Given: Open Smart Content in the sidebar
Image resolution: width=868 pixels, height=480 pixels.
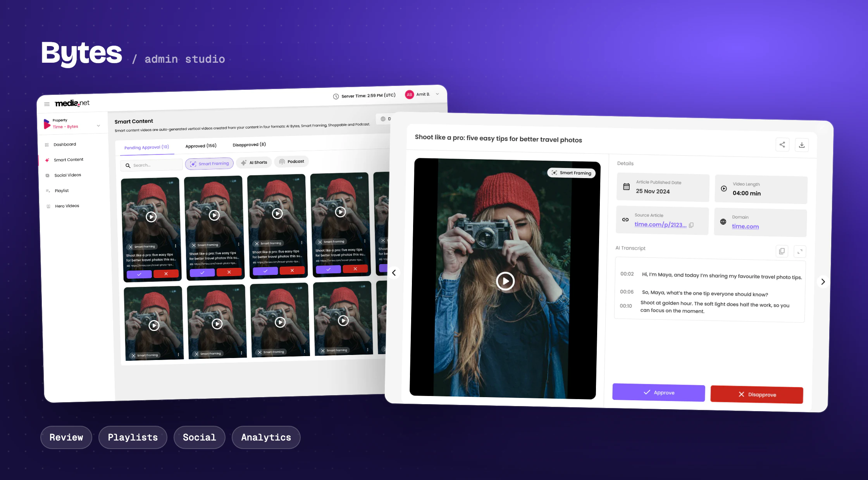Looking at the screenshot, I should coord(68,159).
